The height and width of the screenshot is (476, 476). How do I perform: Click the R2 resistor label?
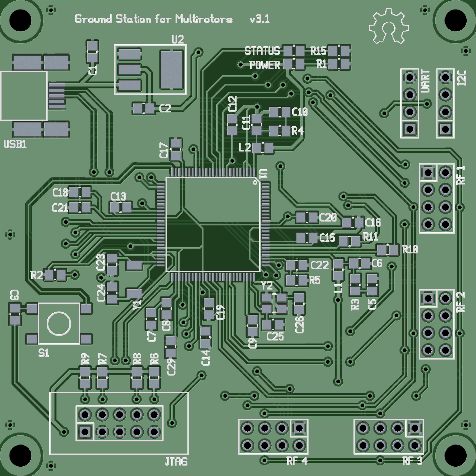point(37,275)
